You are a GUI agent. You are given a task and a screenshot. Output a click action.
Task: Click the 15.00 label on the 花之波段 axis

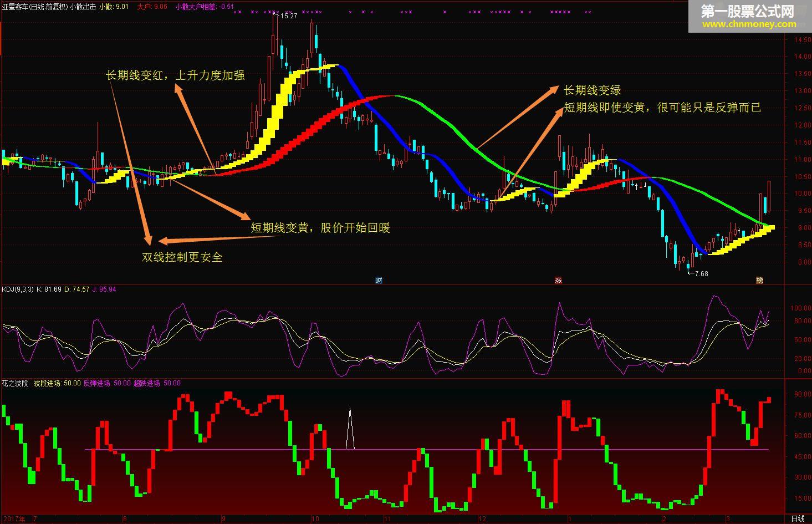coord(803,498)
